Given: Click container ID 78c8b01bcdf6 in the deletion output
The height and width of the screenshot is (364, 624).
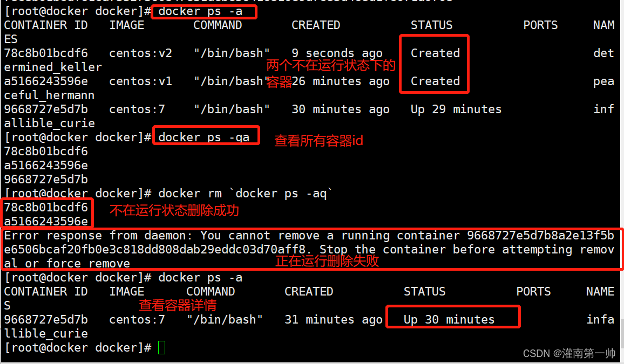Looking at the screenshot, I should click(x=45, y=207).
